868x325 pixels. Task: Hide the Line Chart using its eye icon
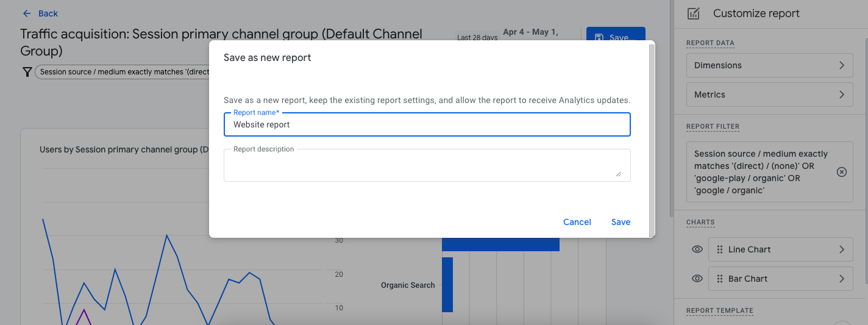coord(697,249)
